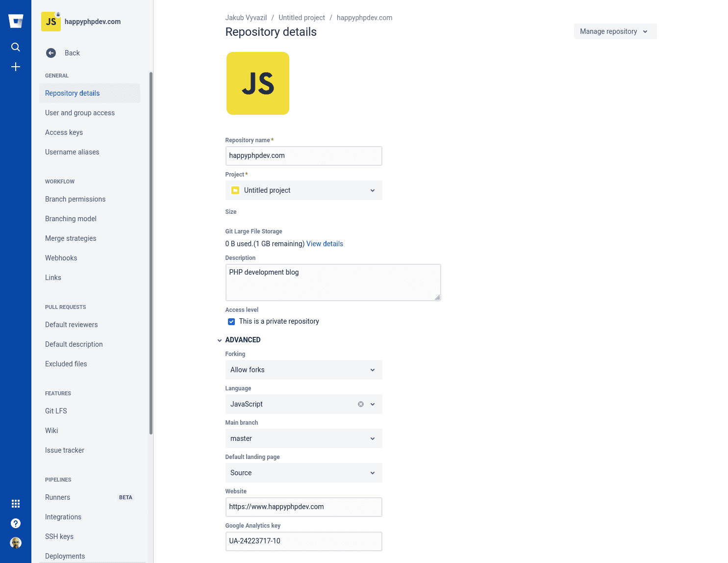
Task: Switch to the Webhooks settings page
Action: pos(61,257)
